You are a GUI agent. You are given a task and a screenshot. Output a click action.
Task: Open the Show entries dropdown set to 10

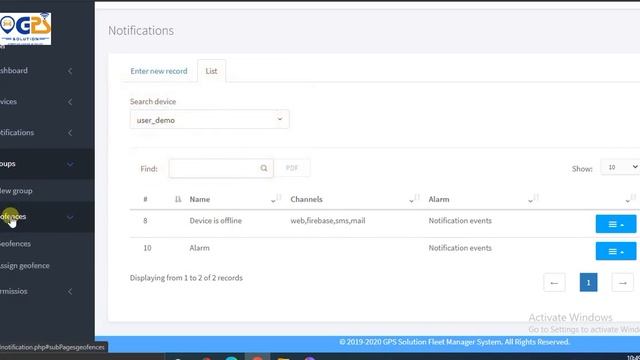pos(621,167)
